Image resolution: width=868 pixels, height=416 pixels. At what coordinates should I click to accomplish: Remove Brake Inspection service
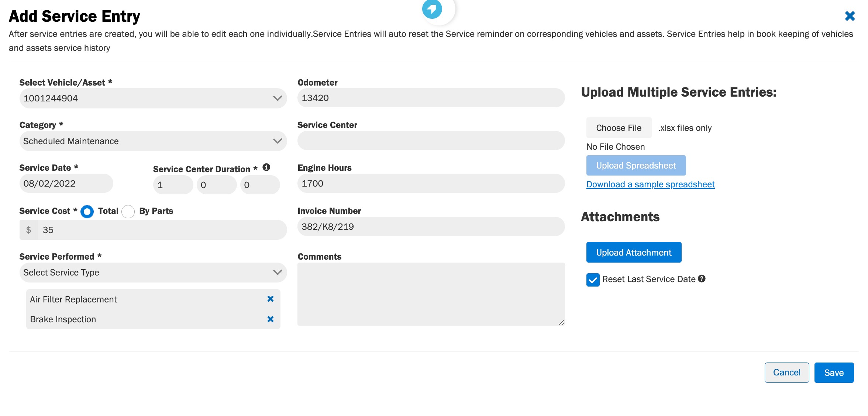[271, 319]
